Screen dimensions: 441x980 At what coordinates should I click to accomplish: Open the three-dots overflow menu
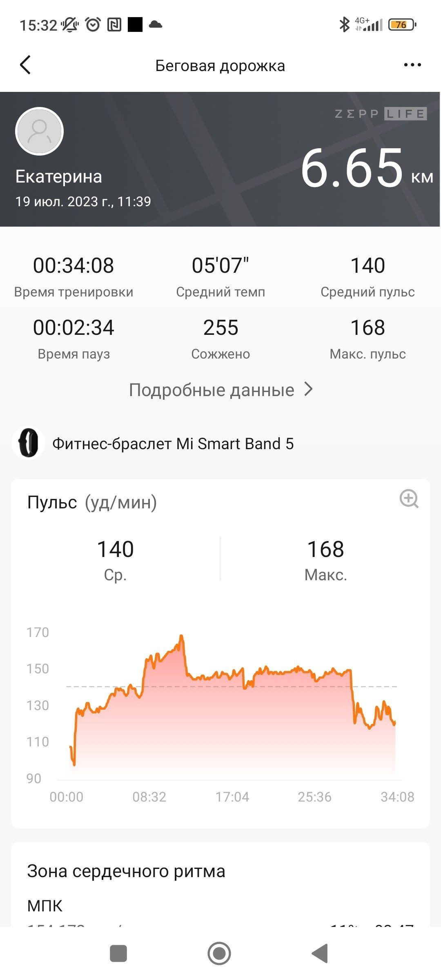click(412, 65)
